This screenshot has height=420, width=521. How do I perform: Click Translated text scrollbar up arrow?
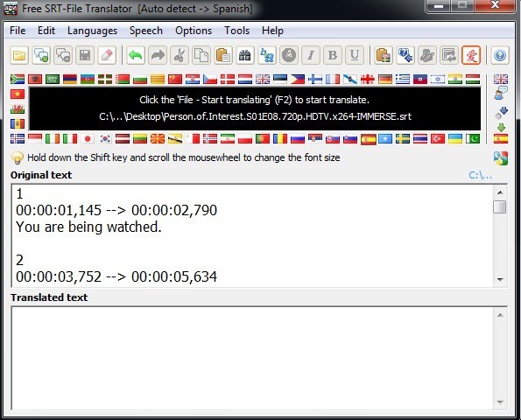point(500,315)
